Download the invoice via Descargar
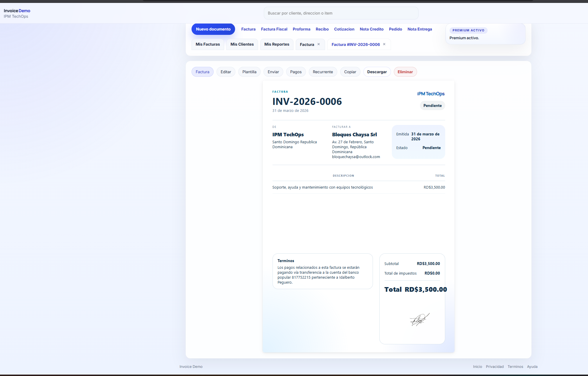Image resolution: width=588 pixels, height=376 pixels. (x=377, y=72)
